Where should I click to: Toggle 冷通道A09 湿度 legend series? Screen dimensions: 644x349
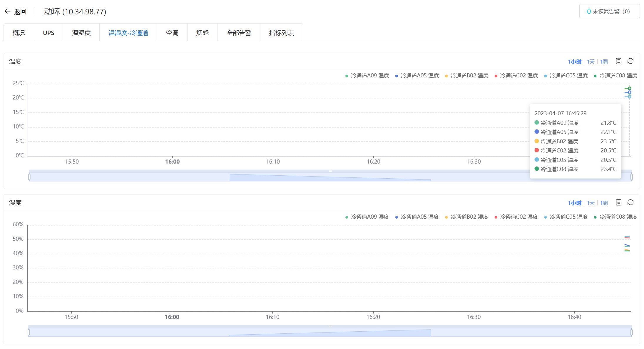(367, 217)
